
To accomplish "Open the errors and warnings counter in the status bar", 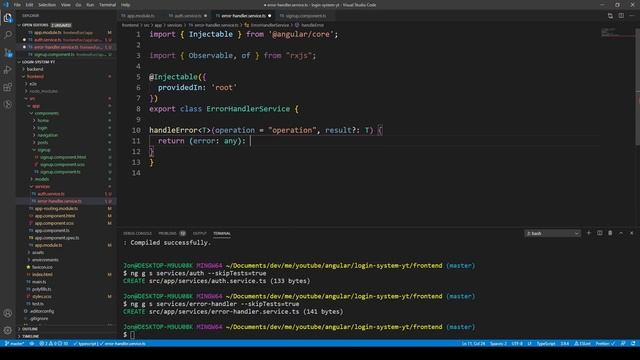I will [53, 344].
